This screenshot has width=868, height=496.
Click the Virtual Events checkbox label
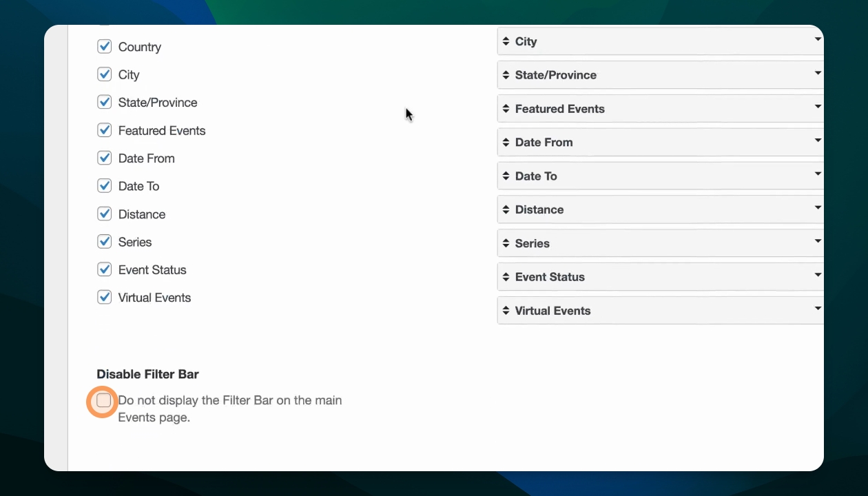[155, 298]
